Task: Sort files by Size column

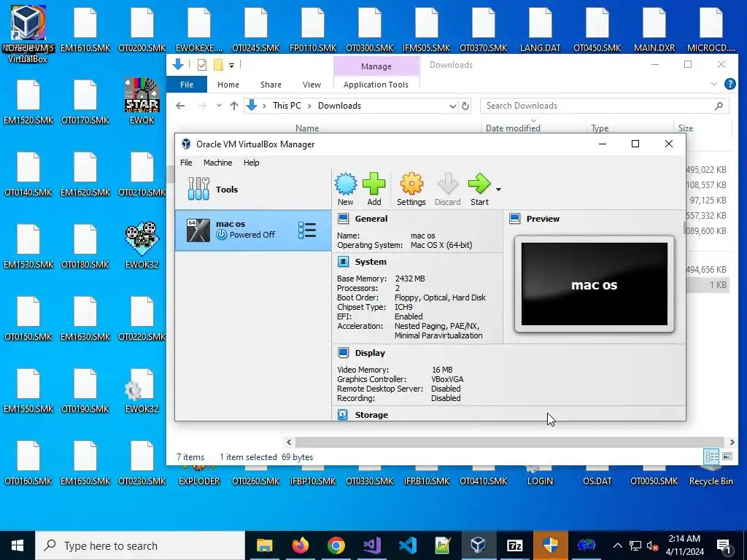Action: [x=686, y=128]
